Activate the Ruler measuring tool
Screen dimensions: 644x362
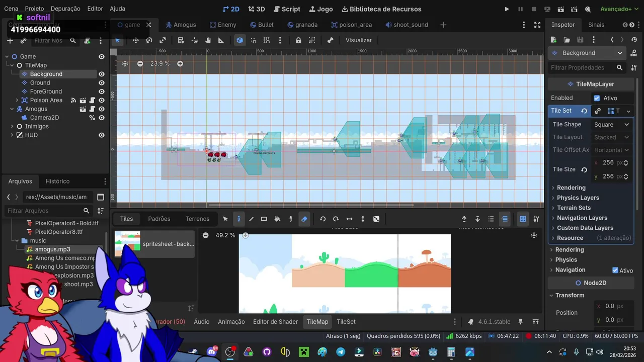[x=221, y=40]
